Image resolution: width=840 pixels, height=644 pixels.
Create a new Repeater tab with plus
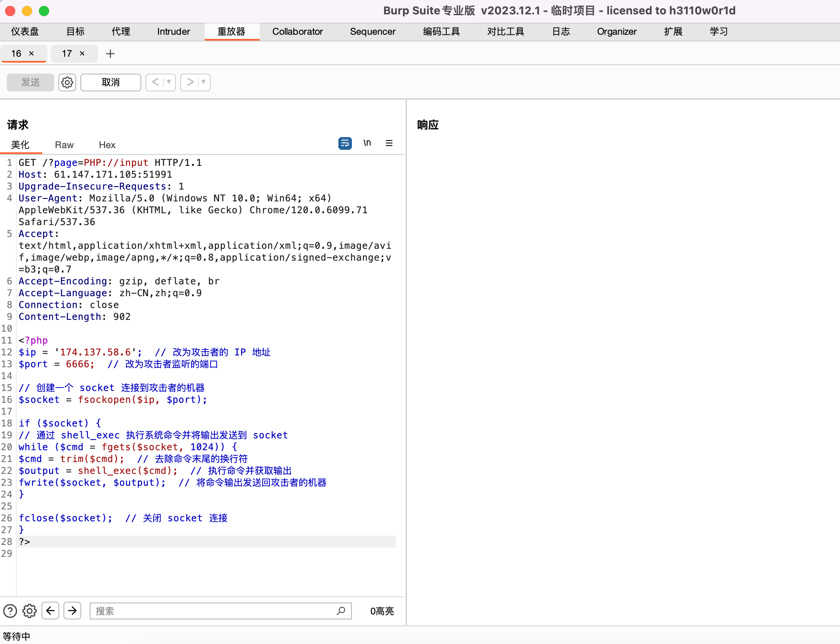110,53
